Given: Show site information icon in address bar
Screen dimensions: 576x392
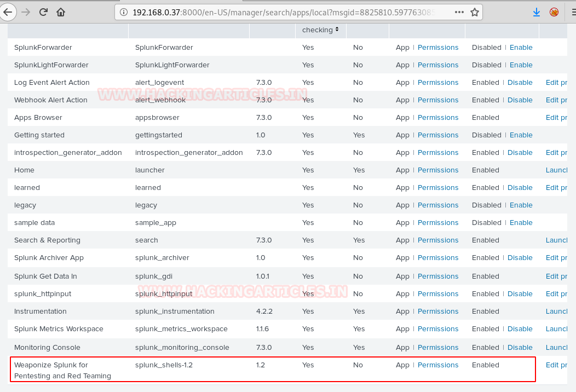Looking at the screenshot, I should coord(124,13).
